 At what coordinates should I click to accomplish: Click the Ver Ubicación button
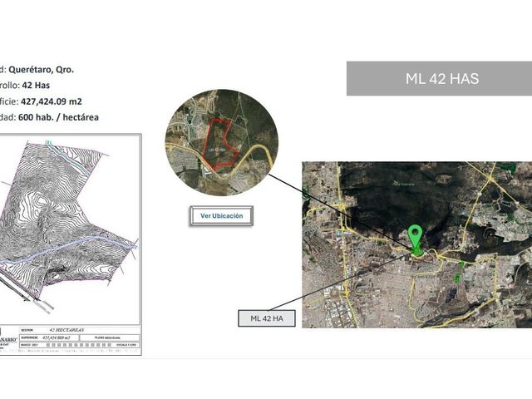pos(221,216)
